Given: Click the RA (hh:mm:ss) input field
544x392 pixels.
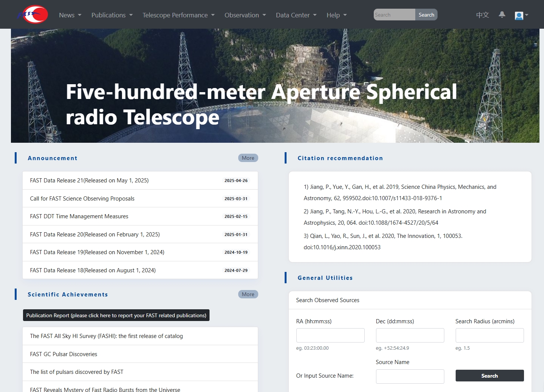Looking at the screenshot, I should 330,335.
